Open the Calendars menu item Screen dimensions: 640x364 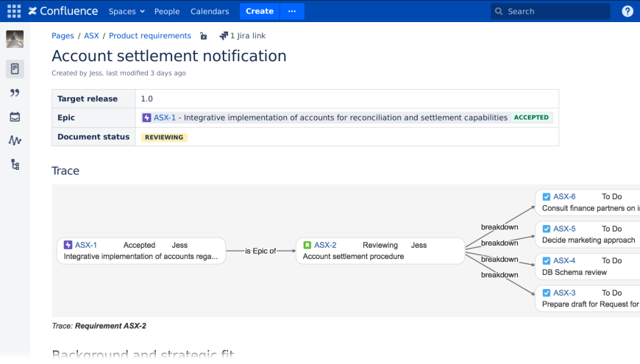(210, 11)
